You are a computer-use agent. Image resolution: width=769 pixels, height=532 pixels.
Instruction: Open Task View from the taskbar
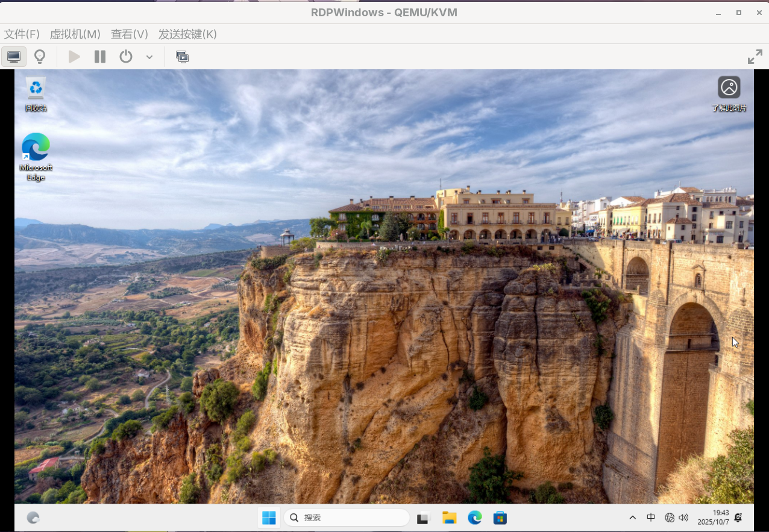(424, 518)
